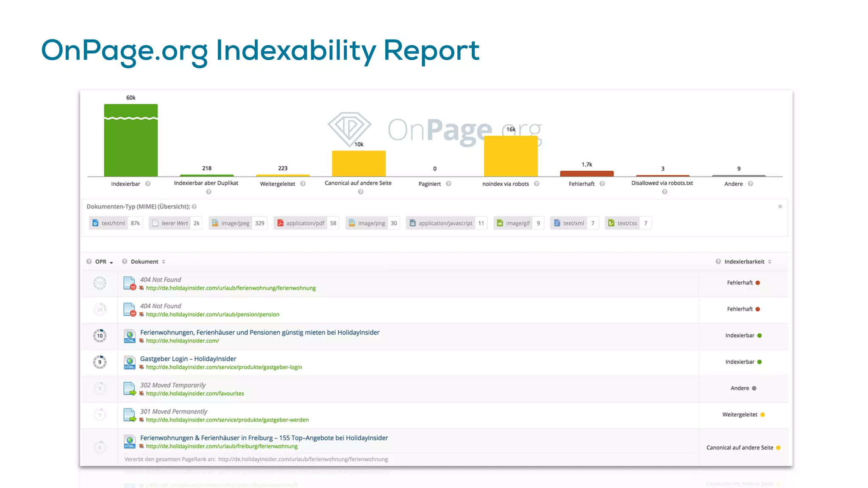This screenshot has width=868, height=488.
Task: Click help icon beside Weitergeleitet label
Action: coord(303,184)
